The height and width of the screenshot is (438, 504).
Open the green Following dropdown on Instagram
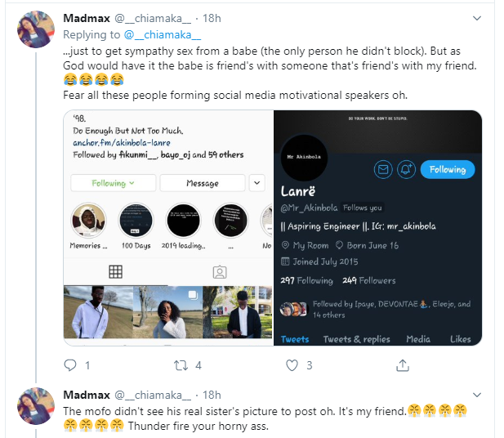(112, 183)
